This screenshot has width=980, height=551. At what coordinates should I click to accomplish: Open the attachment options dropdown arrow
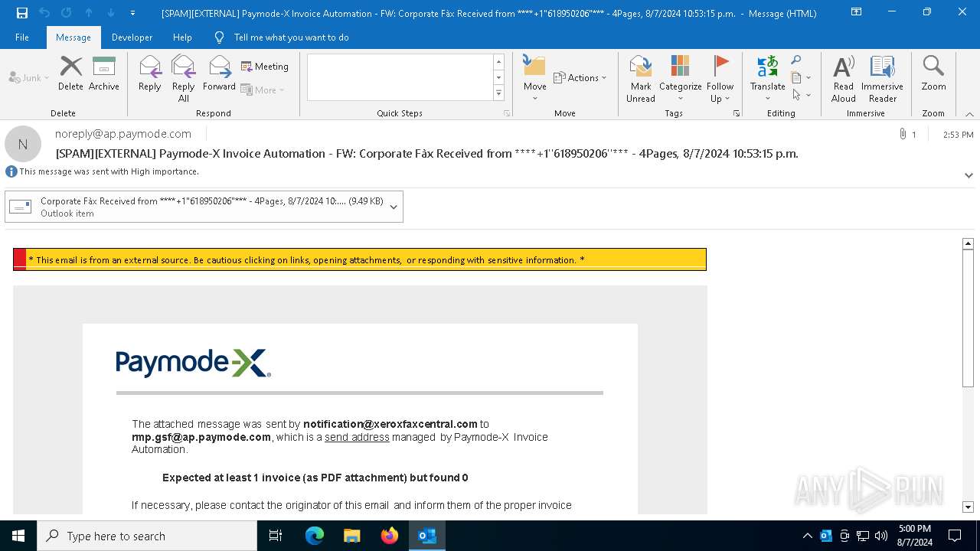394,207
